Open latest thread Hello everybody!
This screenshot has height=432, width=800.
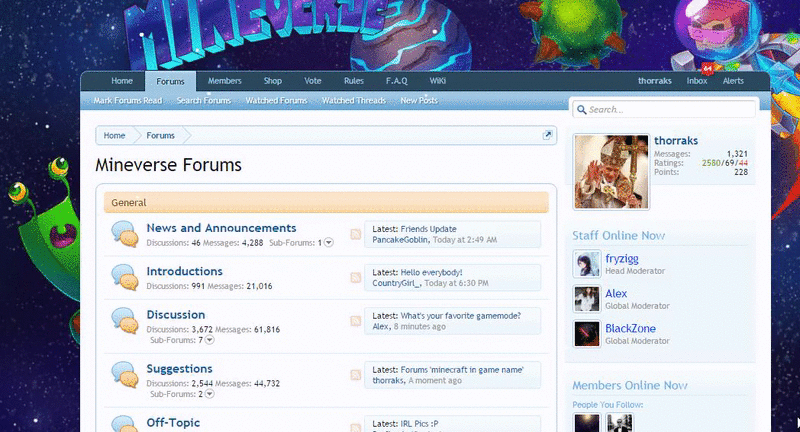(432, 272)
